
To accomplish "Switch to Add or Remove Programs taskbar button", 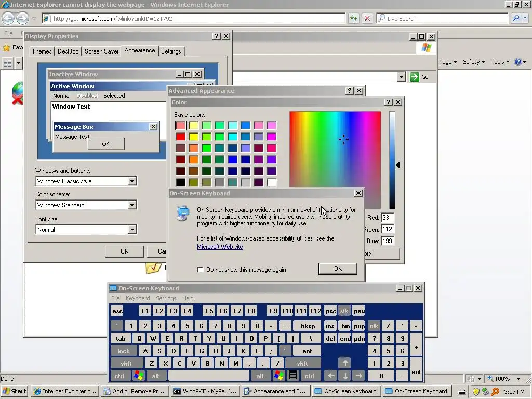I will pos(135,391).
